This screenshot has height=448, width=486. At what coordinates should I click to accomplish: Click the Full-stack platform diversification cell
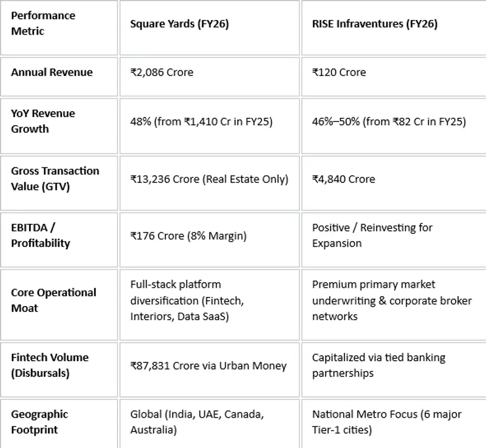pyautogui.click(x=210, y=305)
